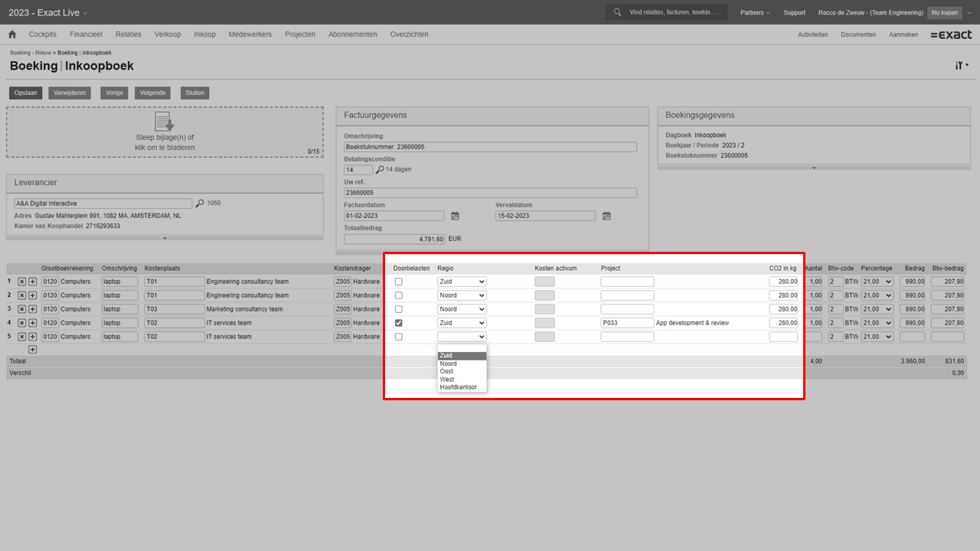Image resolution: width=980 pixels, height=551 pixels.
Task: Click the supplier lookup magnifier icon
Action: click(200, 204)
